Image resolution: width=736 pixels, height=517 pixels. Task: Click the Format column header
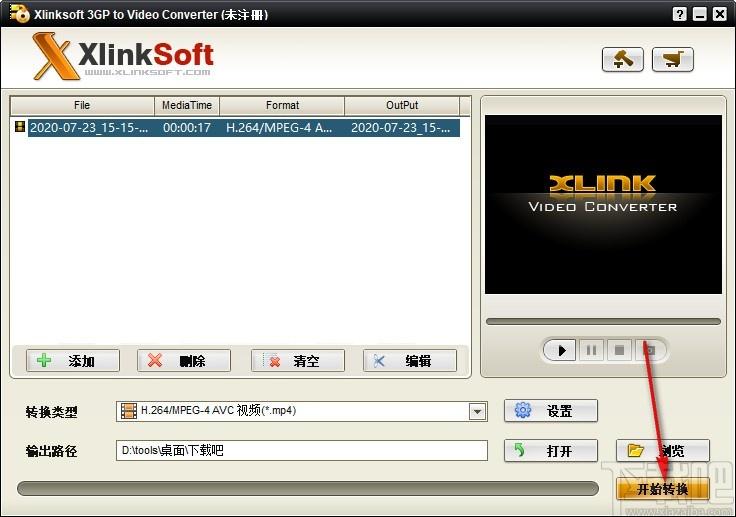[x=282, y=106]
